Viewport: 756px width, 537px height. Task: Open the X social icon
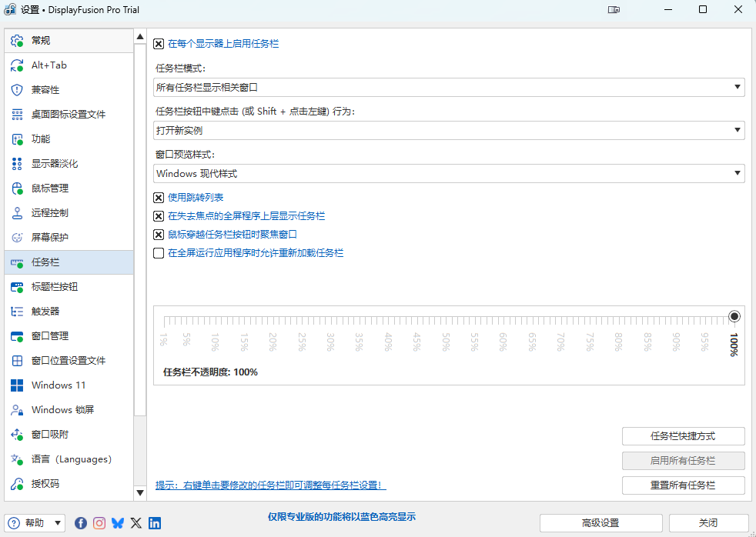tap(136, 523)
